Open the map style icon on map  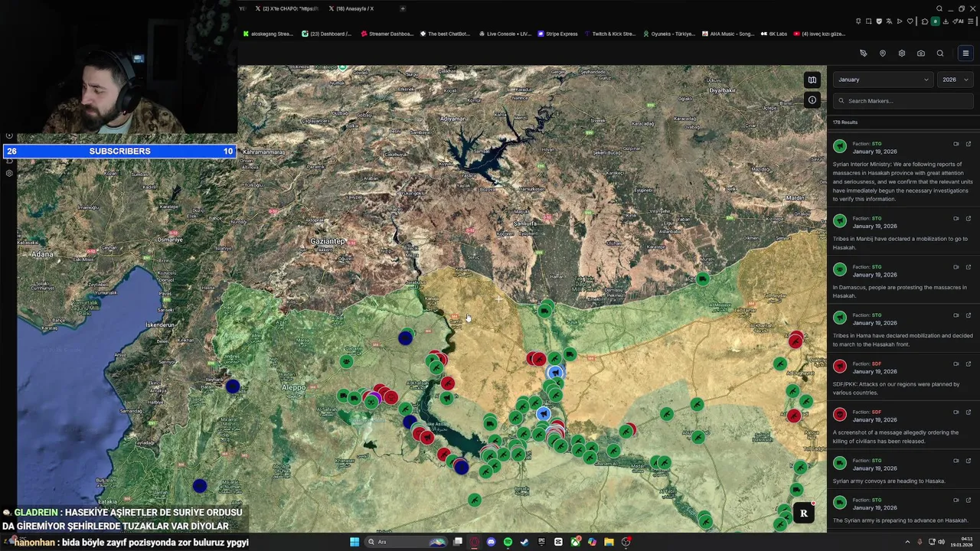pos(812,80)
